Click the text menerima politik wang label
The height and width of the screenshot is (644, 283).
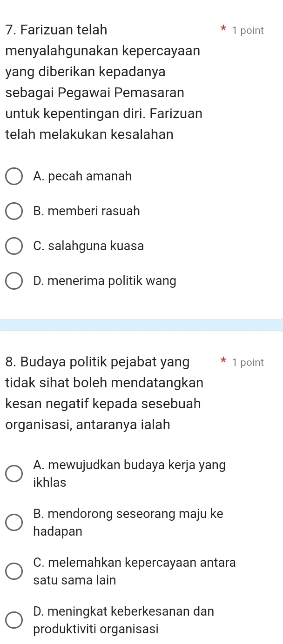(x=105, y=281)
